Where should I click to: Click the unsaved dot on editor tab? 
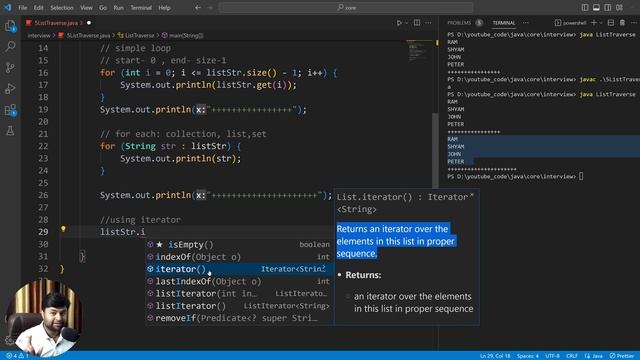click(89, 23)
